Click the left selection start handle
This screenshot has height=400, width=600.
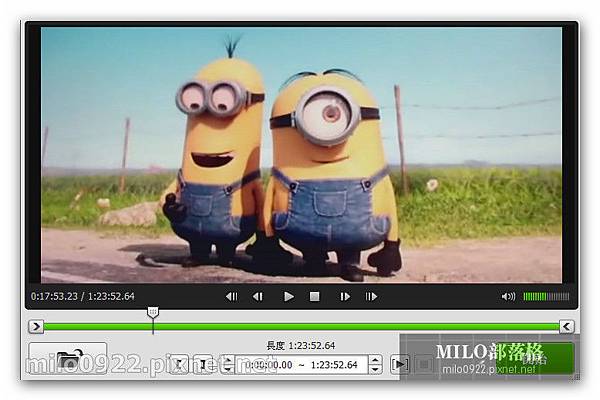coord(36,327)
